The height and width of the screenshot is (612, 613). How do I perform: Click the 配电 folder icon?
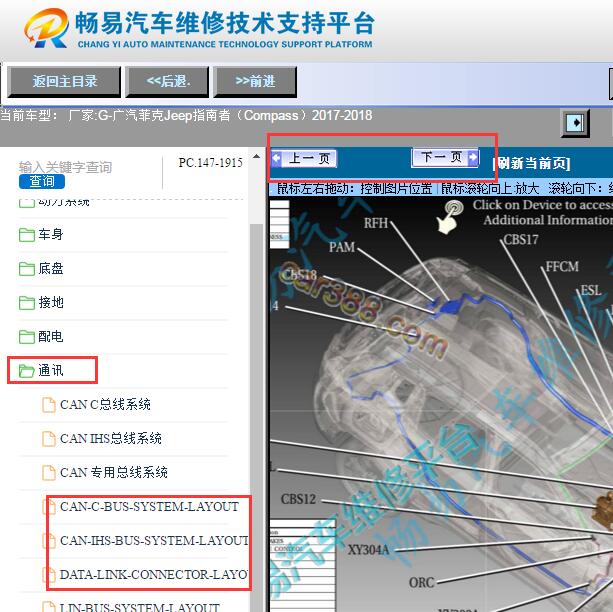(x=27, y=337)
